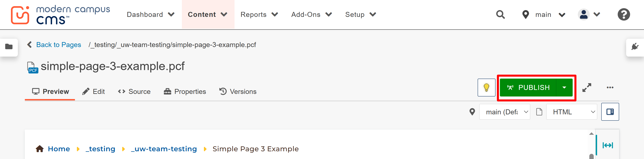This screenshot has width=644, height=159.
Task: Click the _uw-team-testing breadcrumb link
Action: click(164, 149)
